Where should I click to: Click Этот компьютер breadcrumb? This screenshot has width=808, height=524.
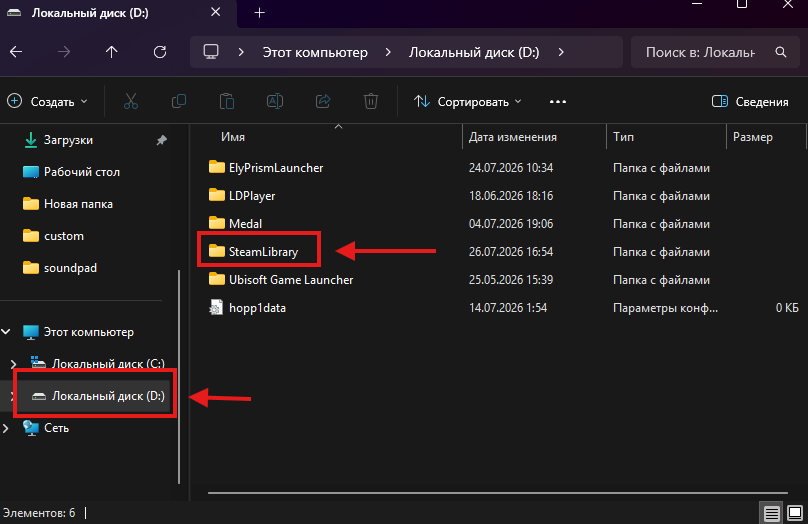point(315,52)
